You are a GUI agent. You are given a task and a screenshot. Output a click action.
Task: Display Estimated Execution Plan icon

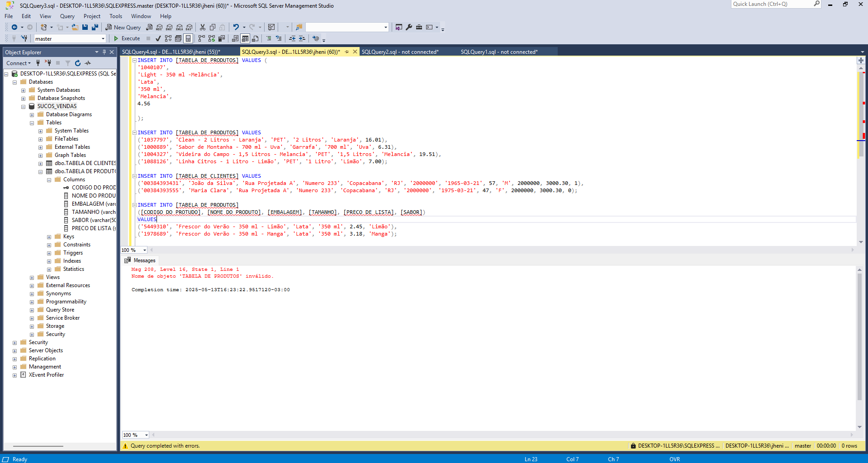coord(168,38)
